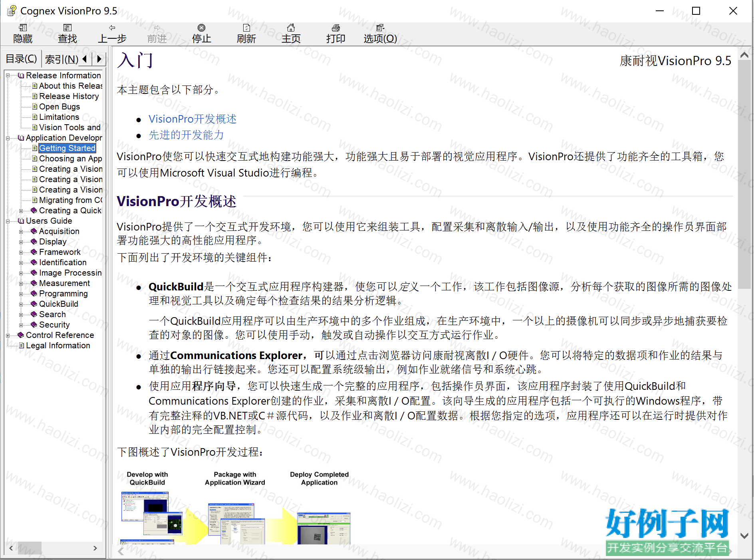Select the Legal Information topic
Screen dimensions: 754x560
(x=58, y=346)
